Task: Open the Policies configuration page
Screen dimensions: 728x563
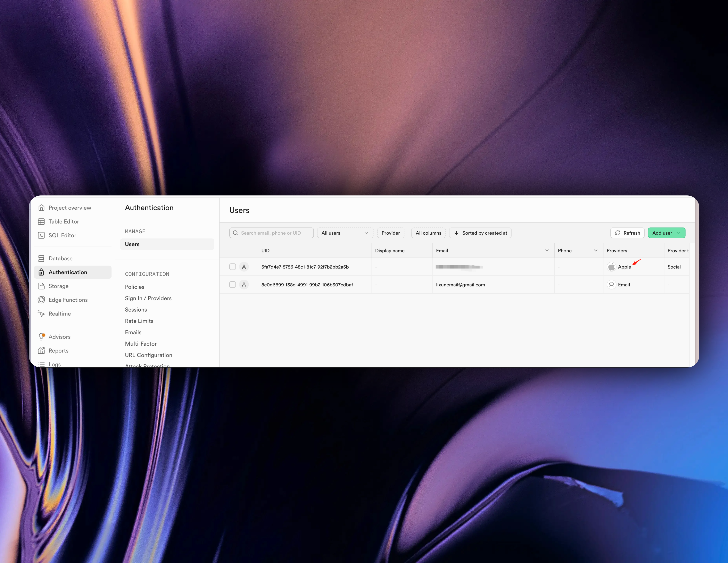Action: [135, 287]
